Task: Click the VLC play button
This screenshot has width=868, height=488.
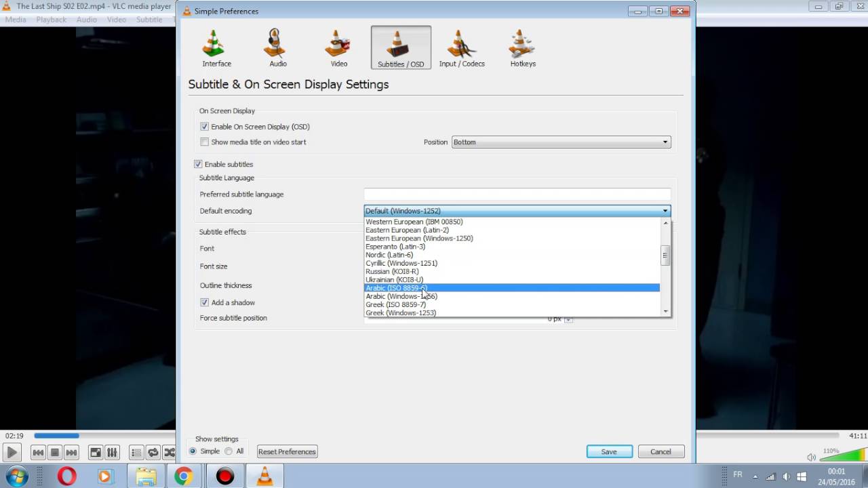Action: tap(12, 452)
